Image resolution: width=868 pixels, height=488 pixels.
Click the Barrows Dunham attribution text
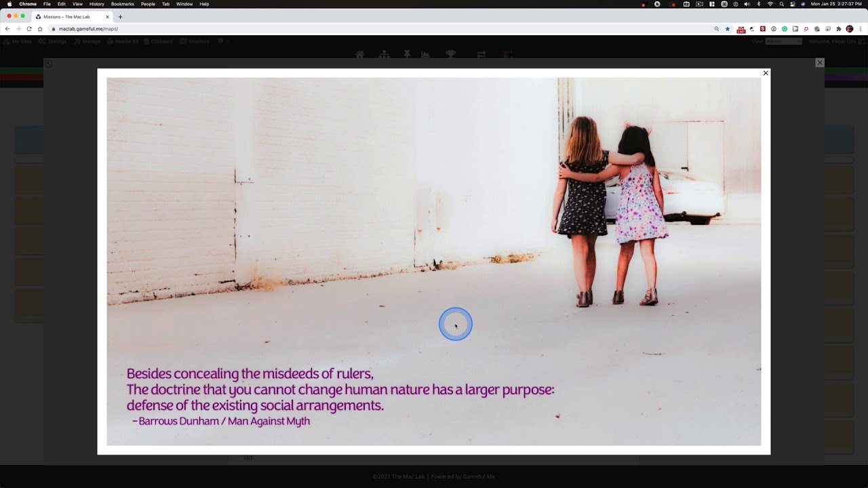pos(221,421)
